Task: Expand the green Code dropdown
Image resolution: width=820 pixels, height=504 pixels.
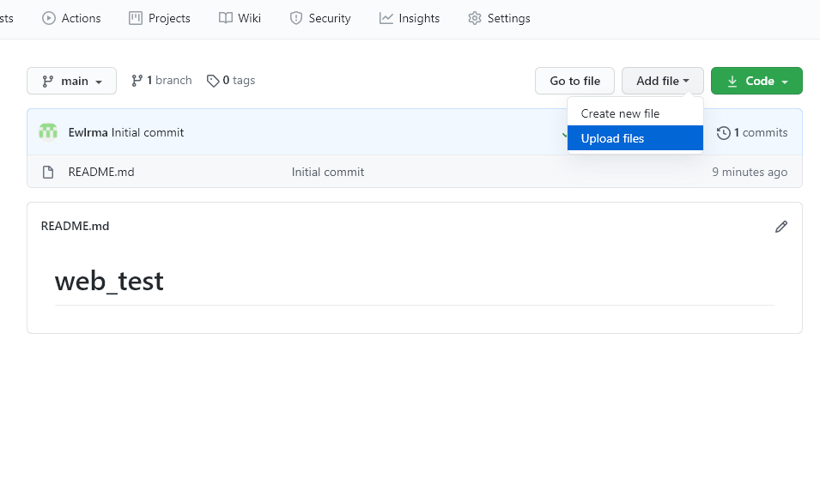Action: pos(756,81)
